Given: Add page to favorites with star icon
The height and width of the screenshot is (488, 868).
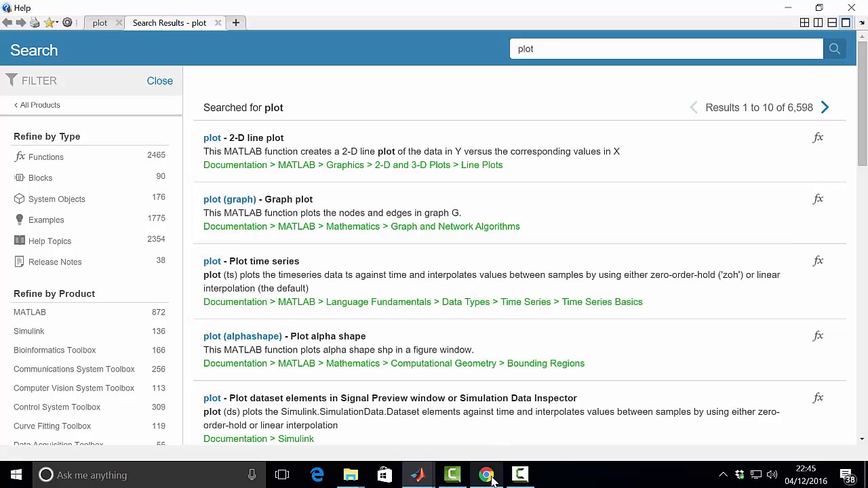Looking at the screenshot, I should click(49, 22).
